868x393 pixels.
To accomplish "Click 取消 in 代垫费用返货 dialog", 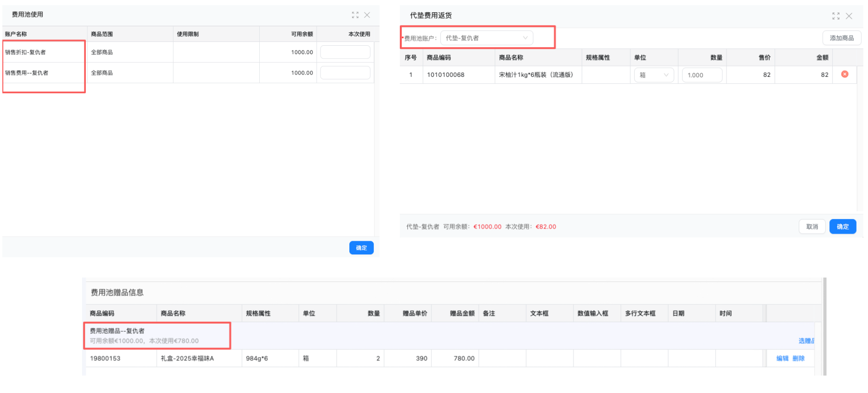I will click(812, 227).
